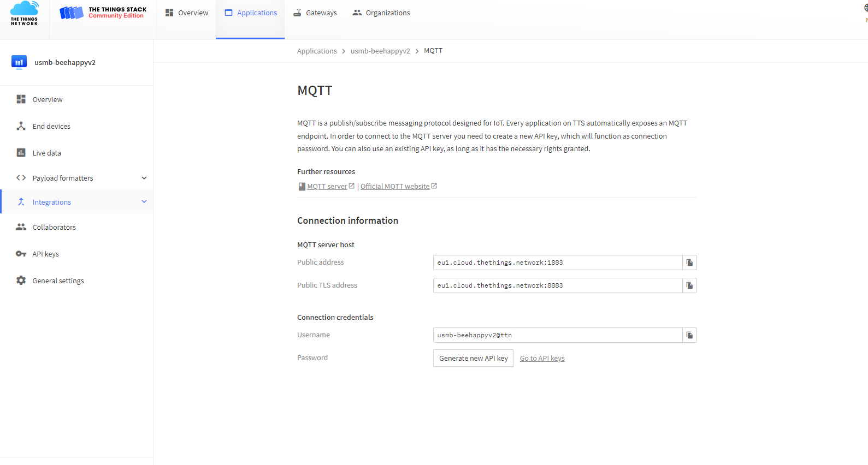This screenshot has width=868, height=465.
Task: Copy the Public address value
Action: 689,263
